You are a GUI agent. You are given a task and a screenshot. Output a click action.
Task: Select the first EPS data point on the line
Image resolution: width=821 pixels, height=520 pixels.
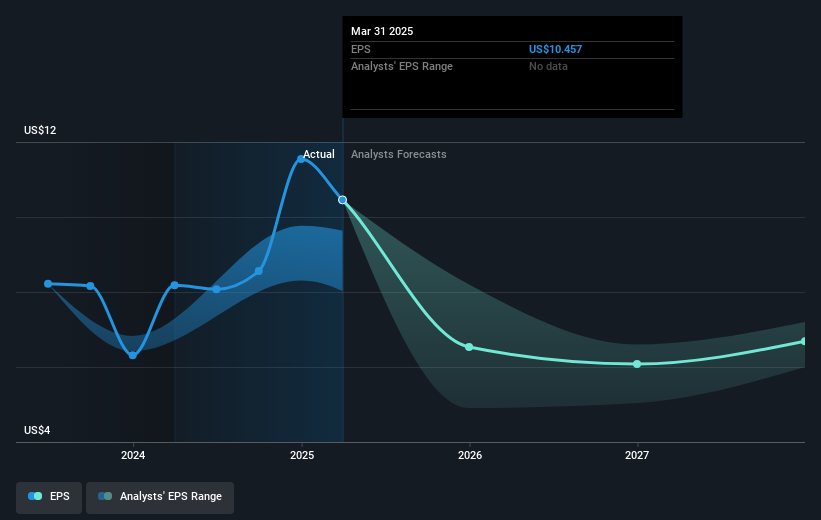[x=48, y=284]
